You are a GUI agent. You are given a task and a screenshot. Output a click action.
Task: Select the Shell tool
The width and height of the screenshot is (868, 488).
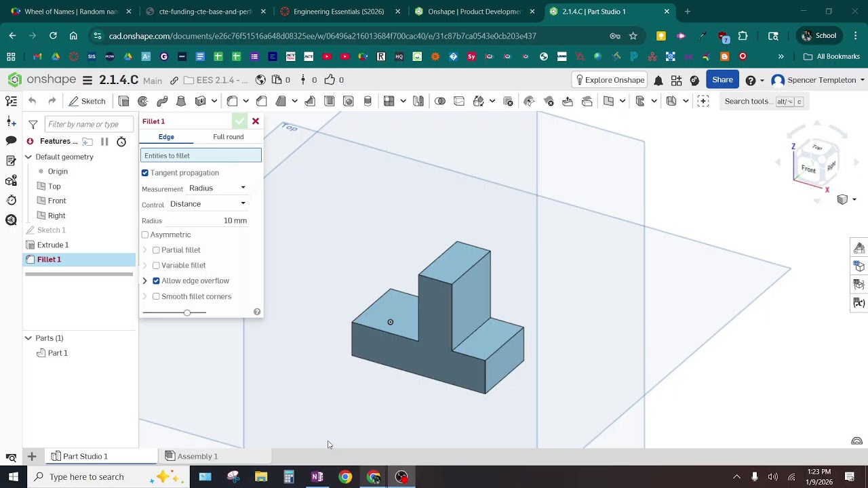(329, 101)
